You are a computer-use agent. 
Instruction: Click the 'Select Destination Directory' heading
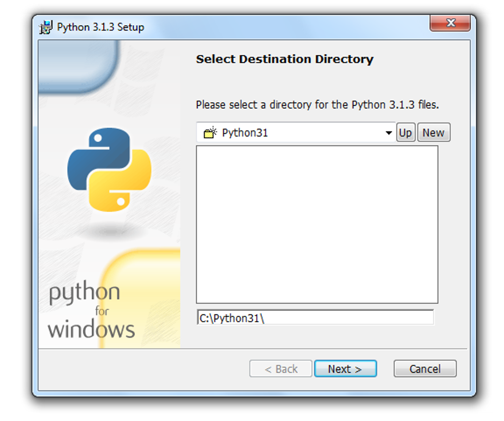(285, 59)
